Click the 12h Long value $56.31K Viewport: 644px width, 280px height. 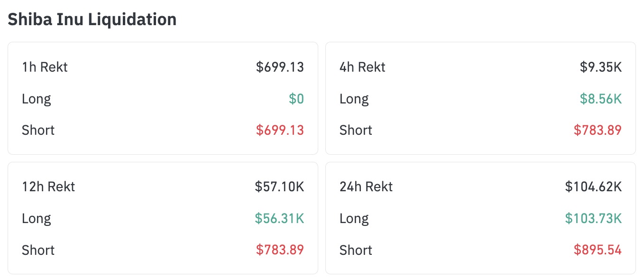pyautogui.click(x=279, y=218)
